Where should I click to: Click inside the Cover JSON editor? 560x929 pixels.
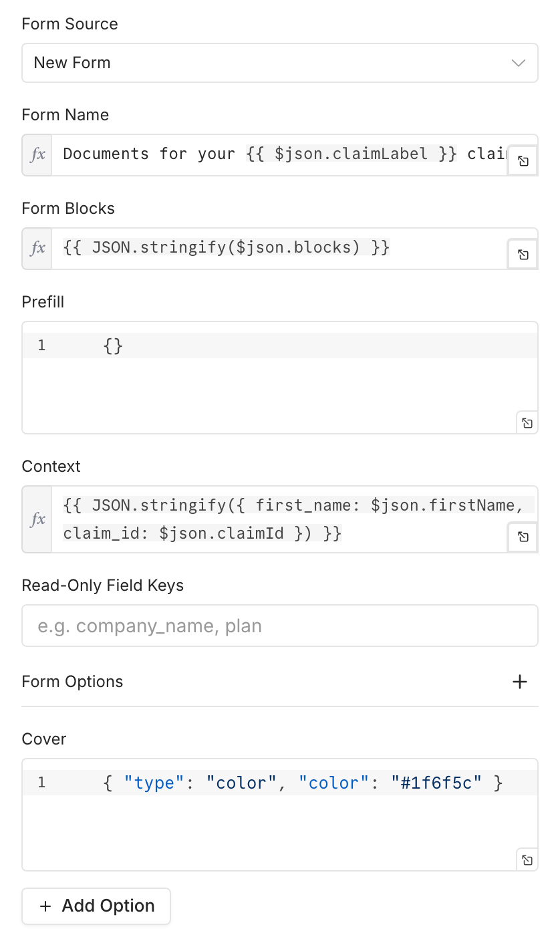point(279,815)
